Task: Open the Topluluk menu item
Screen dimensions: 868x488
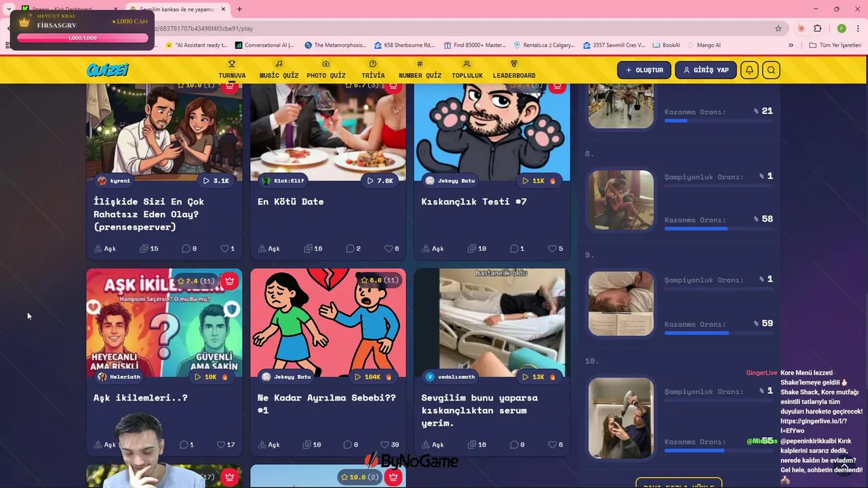Action: click(x=467, y=70)
